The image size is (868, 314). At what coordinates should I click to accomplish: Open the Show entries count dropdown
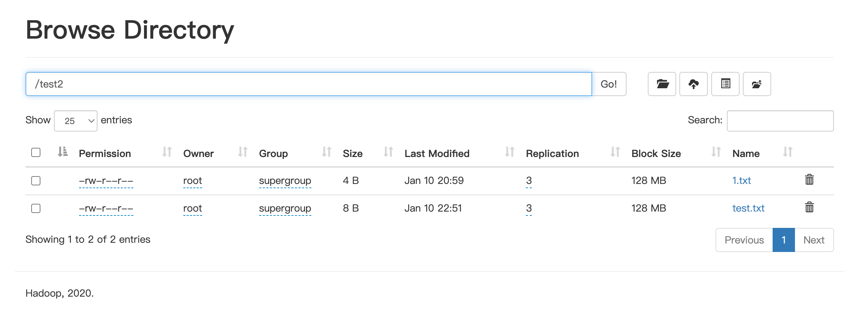coord(76,121)
